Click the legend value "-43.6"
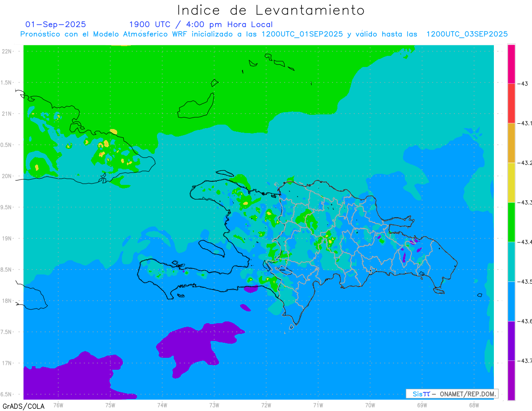 tap(525, 321)
